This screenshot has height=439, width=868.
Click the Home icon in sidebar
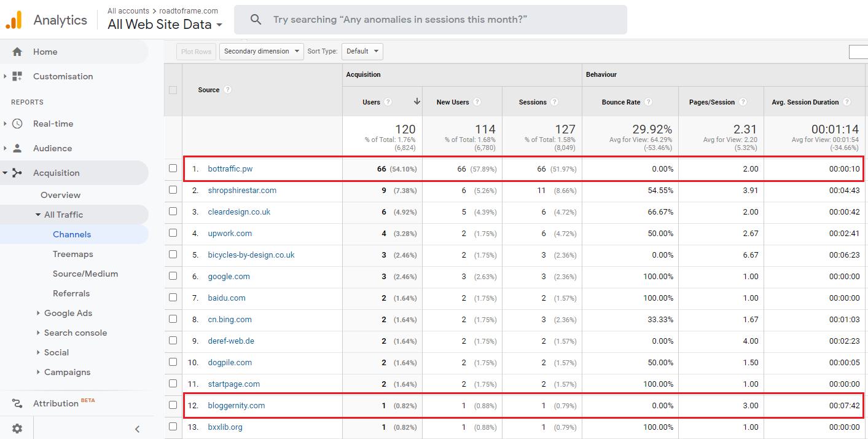(x=17, y=52)
